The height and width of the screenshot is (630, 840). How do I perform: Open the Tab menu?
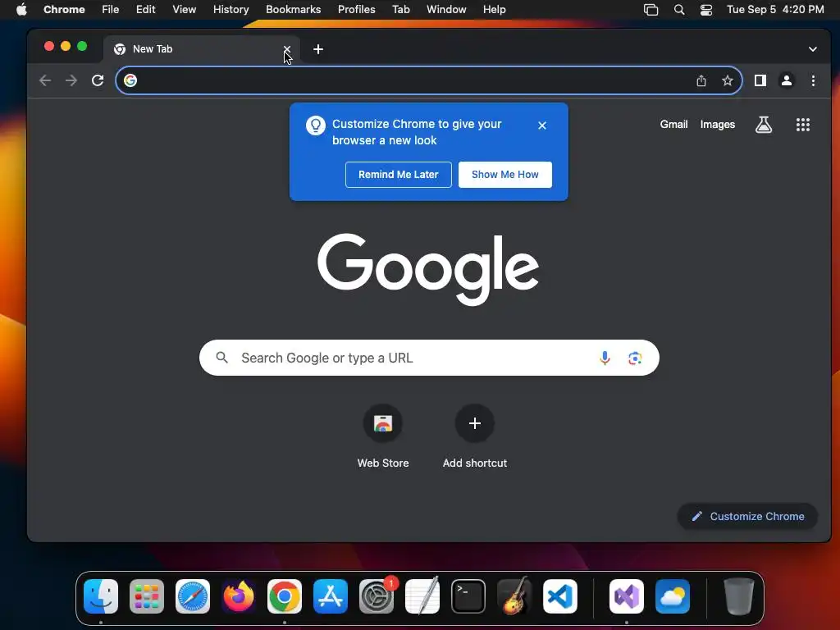(x=400, y=10)
